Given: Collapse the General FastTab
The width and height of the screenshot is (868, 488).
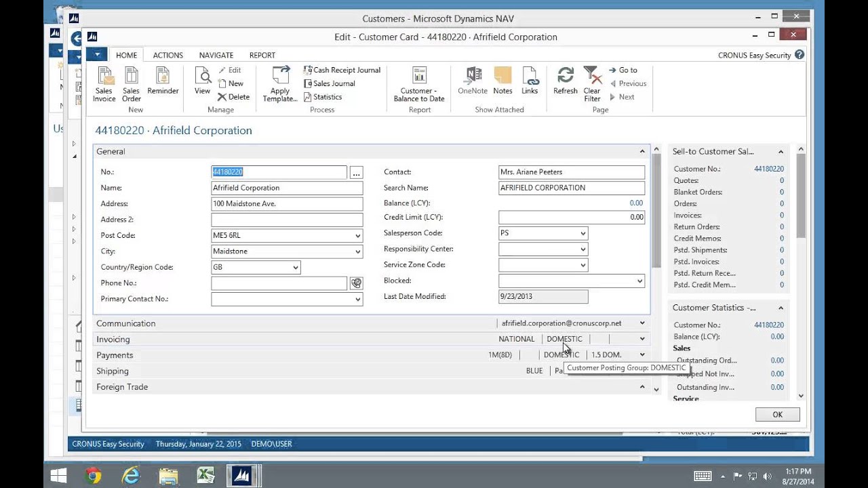Looking at the screenshot, I should tap(642, 152).
